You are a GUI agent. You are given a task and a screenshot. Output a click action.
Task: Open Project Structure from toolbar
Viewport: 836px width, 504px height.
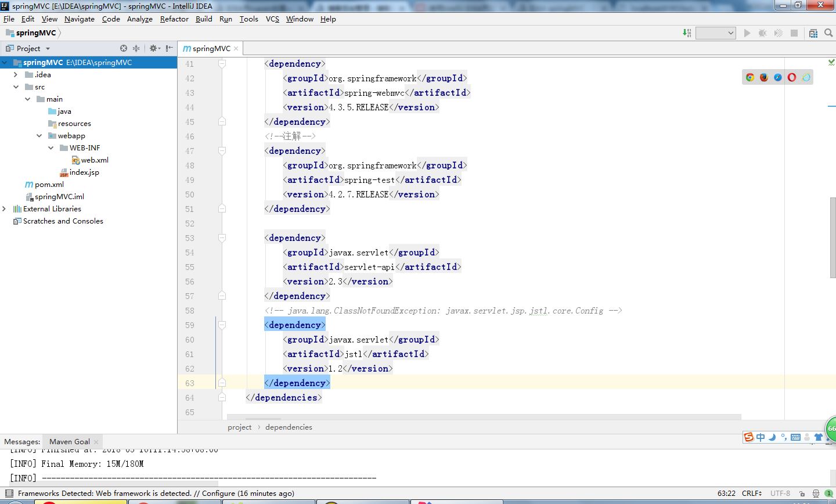[813, 33]
